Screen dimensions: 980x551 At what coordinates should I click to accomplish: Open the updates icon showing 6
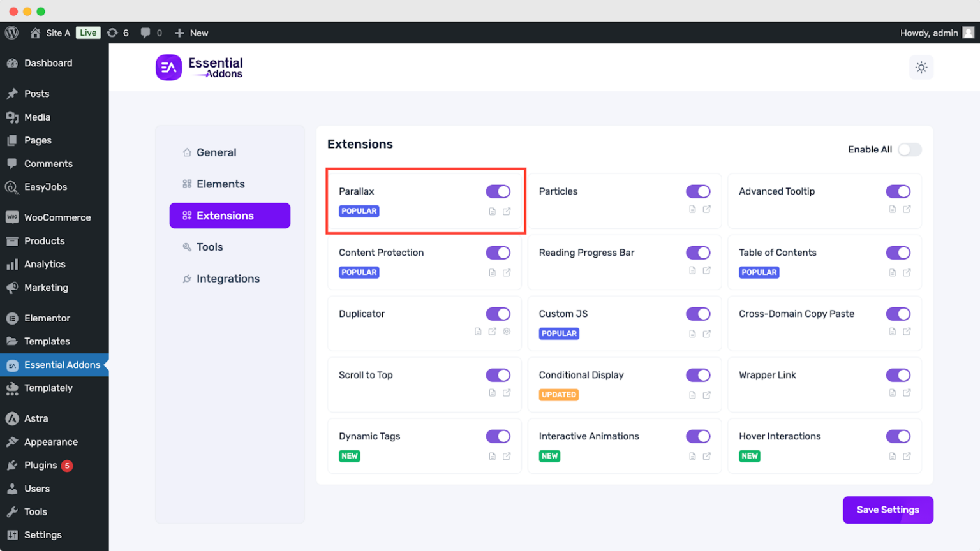point(117,33)
